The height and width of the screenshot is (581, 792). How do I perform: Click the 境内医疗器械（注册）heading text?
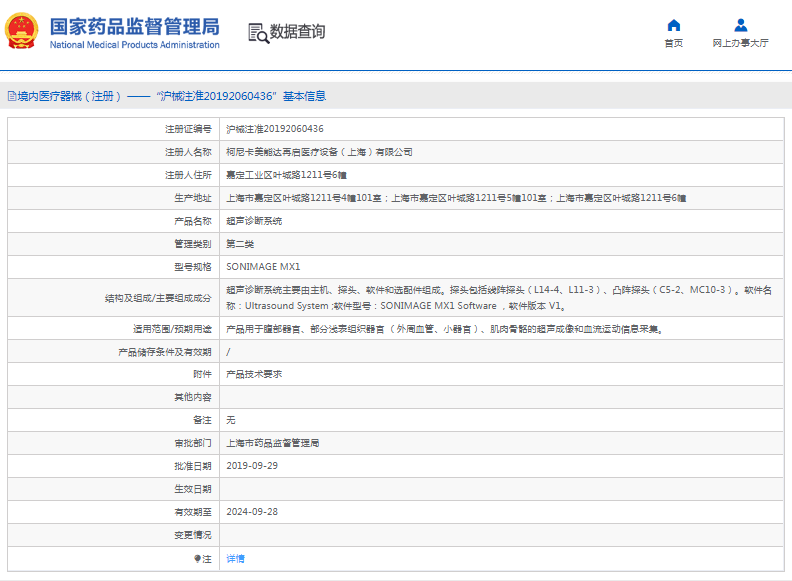coord(68,97)
